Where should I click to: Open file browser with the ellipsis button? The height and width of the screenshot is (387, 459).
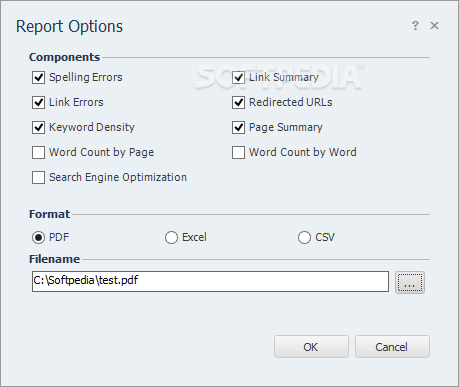410,282
